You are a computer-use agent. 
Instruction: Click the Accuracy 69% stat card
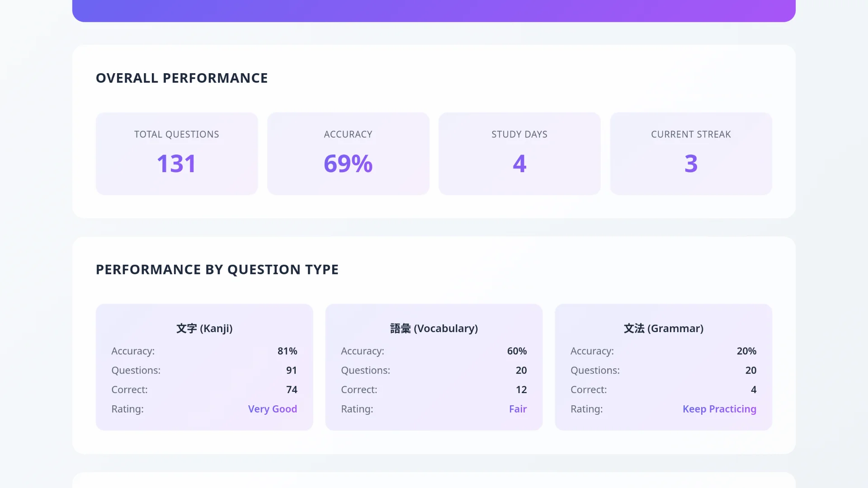[348, 154]
